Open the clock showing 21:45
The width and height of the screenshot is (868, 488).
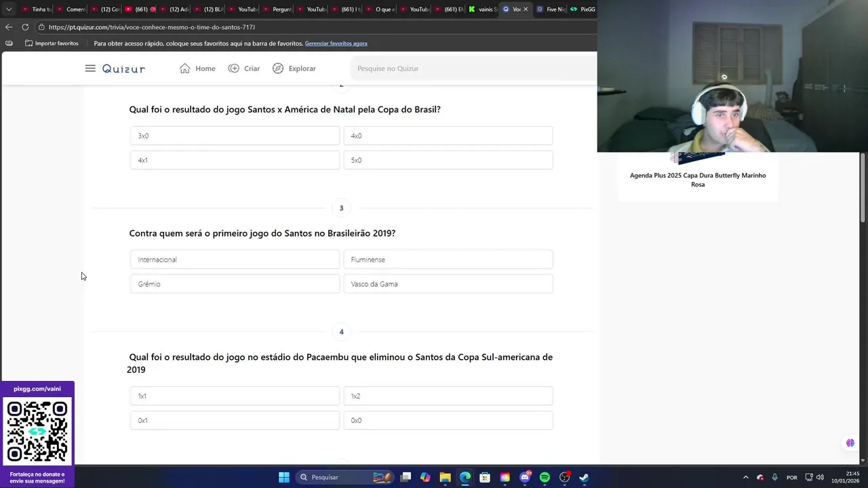[x=845, y=477]
